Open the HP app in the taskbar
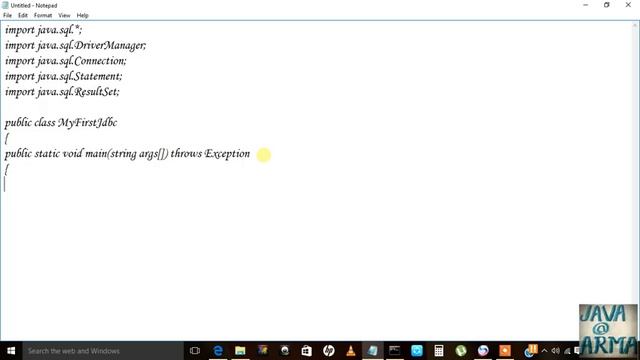The height and width of the screenshot is (360, 640). 329,351
